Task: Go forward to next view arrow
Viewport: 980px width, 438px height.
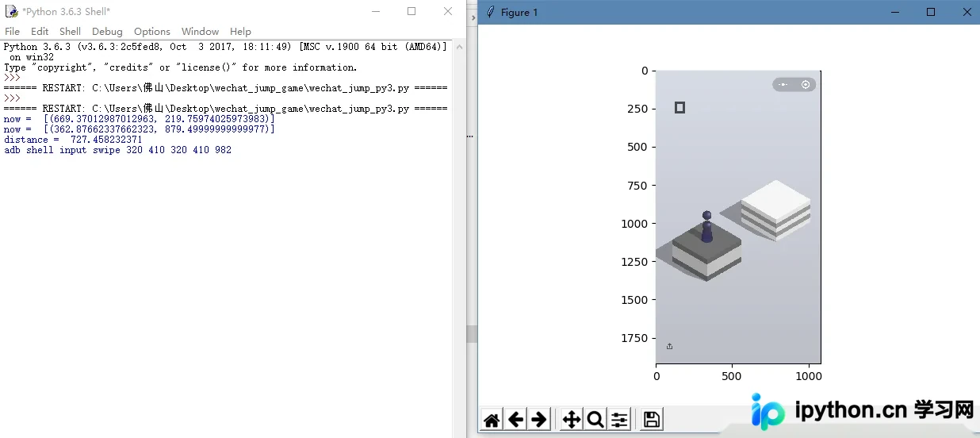Action: (x=540, y=420)
